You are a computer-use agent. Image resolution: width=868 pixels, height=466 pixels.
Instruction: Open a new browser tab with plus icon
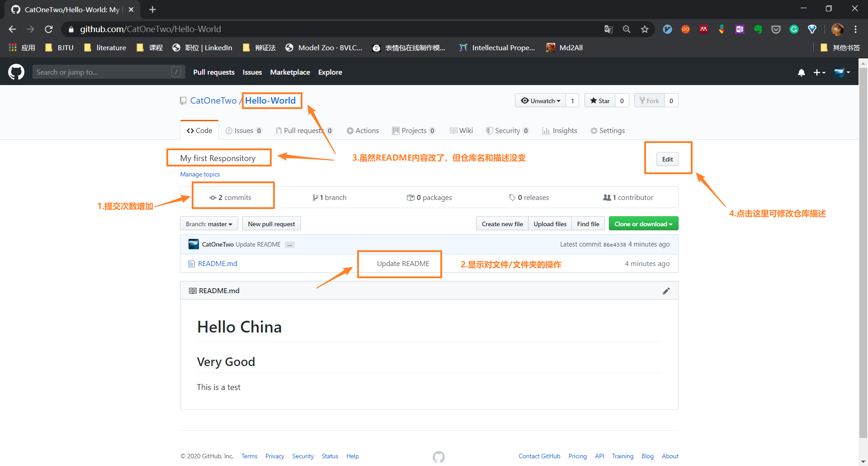coord(152,10)
